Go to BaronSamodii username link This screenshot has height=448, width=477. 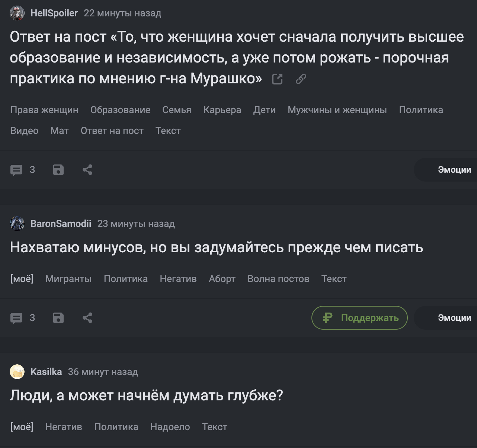pyautogui.click(x=61, y=224)
